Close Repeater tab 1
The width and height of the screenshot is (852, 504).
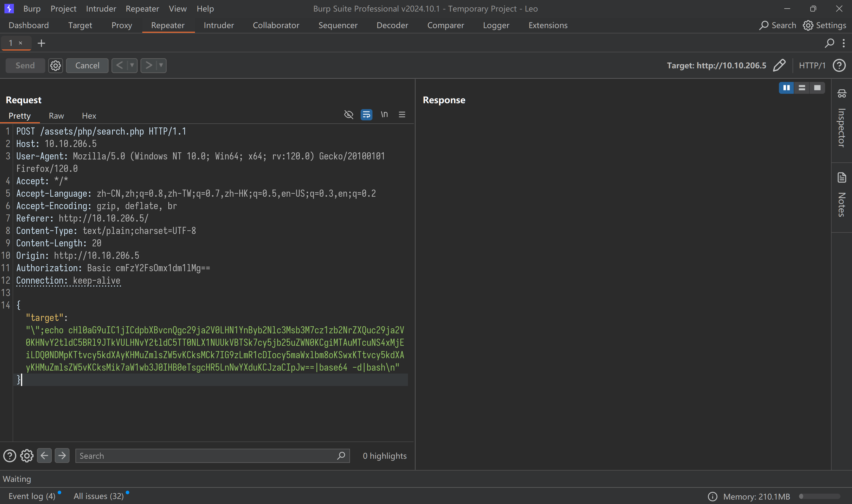pos(21,43)
